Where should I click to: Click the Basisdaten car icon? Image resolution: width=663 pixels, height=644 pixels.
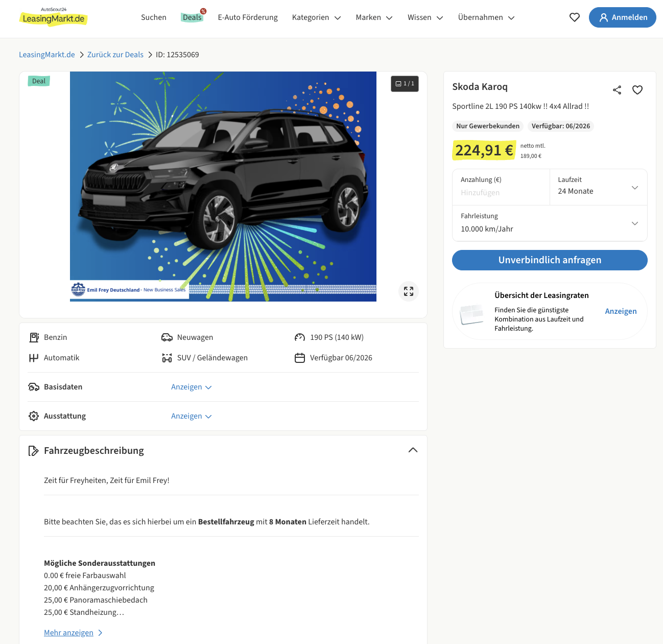click(x=34, y=387)
